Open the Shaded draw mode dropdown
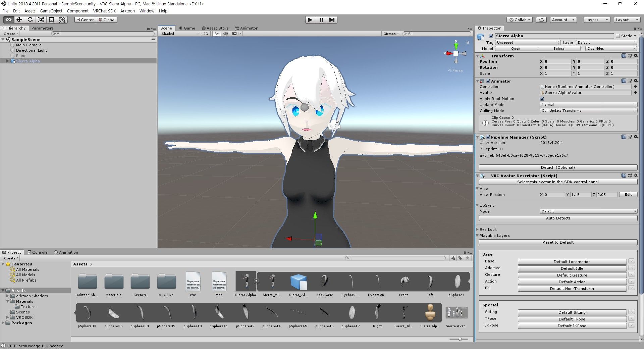Image resolution: width=644 pixels, height=349 pixels. [180, 34]
